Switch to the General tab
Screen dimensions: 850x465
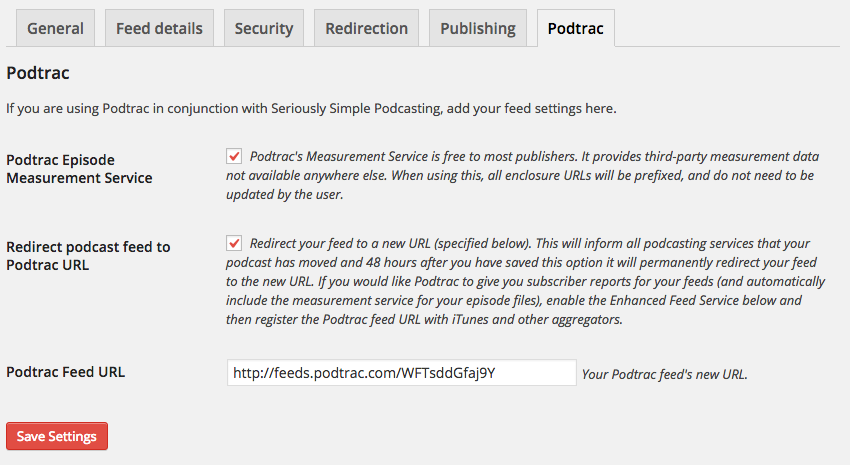[55, 28]
